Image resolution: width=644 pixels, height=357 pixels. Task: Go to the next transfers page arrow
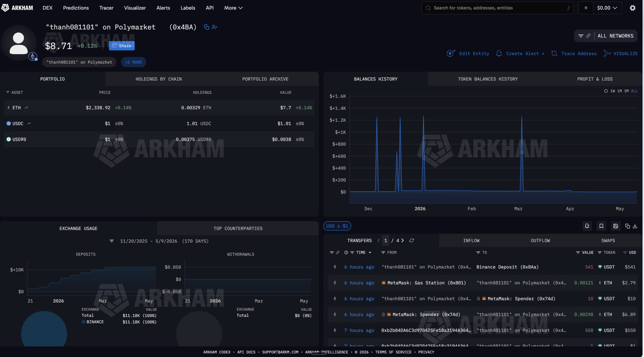tap(403, 241)
